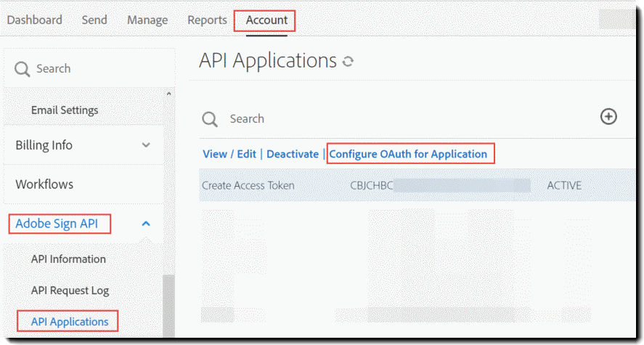Open the Manage tab
Image resolution: width=644 pixels, height=345 pixels.
(x=147, y=20)
